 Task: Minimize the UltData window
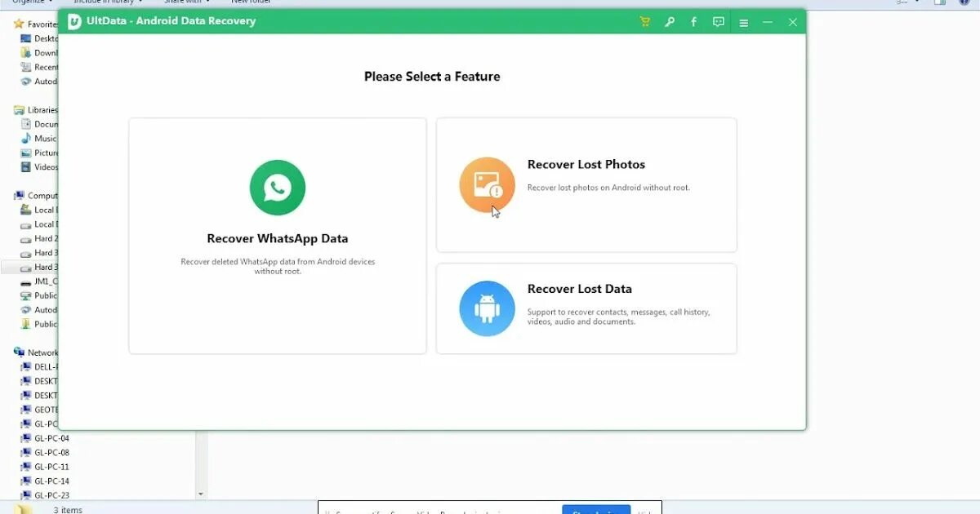point(768,22)
